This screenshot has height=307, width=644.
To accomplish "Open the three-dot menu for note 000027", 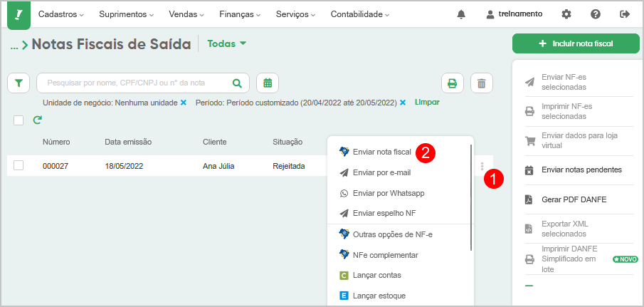I will point(482,166).
